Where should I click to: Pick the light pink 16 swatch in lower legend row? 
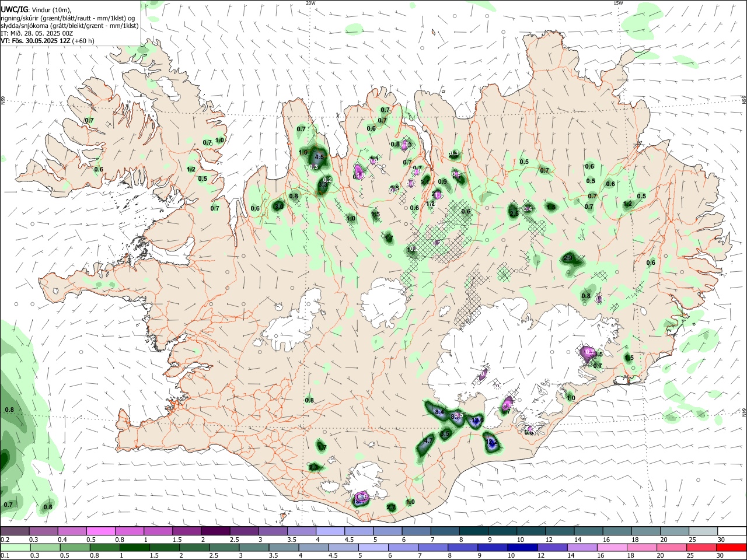tap(613, 547)
